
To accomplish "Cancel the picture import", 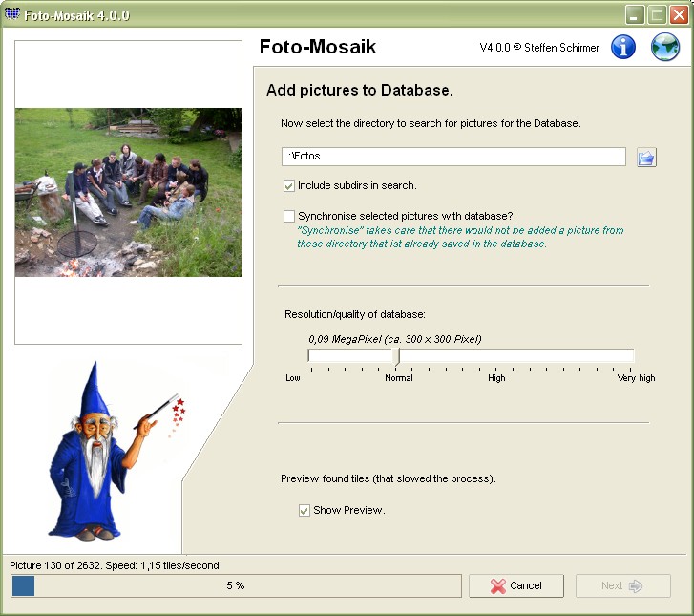I will click(516, 585).
